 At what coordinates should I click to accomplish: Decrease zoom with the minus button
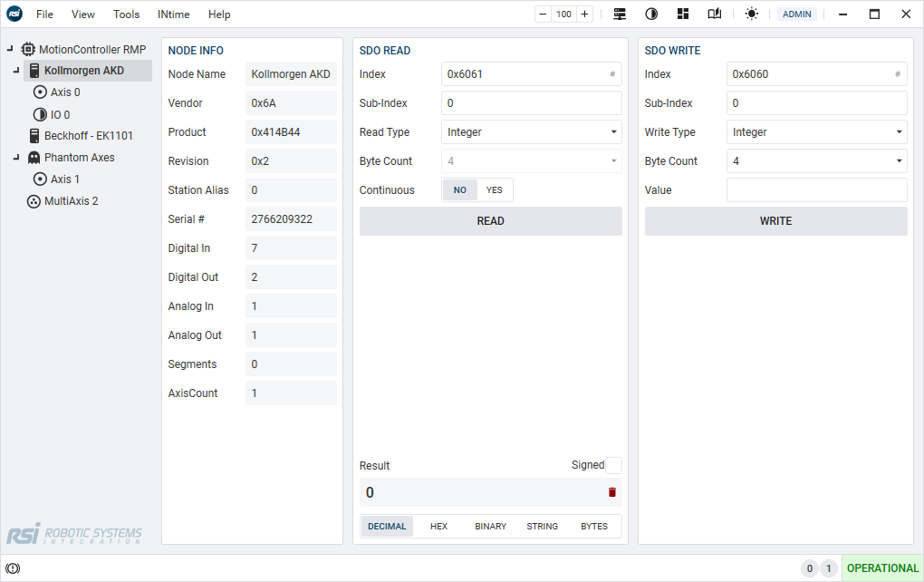point(544,15)
